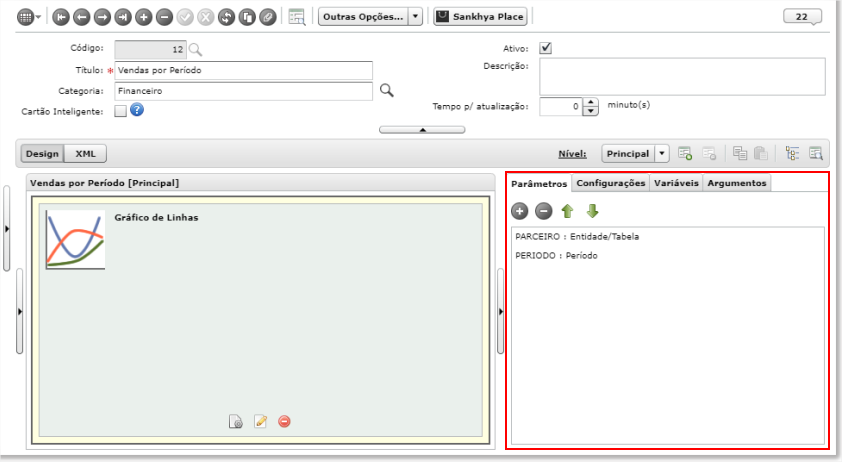Edit the Título field

pyautogui.click(x=243, y=70)
